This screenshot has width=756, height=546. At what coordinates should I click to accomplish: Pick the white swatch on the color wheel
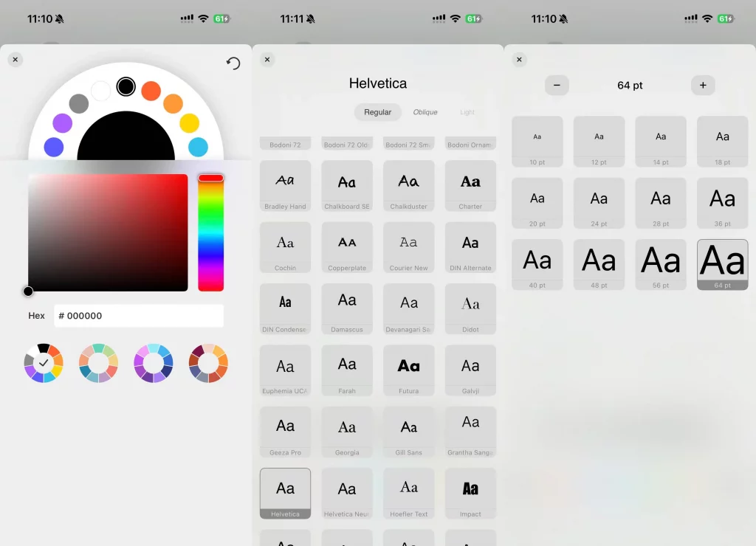(x=100, y=91)
